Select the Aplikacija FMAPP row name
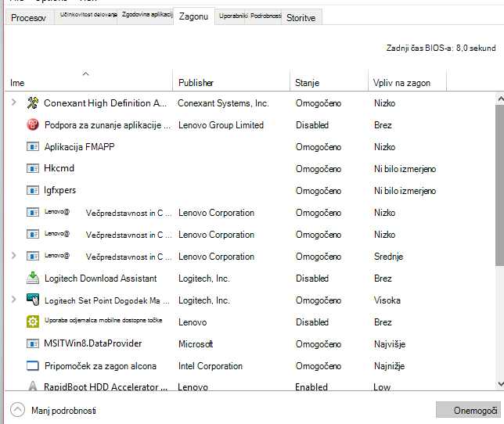This screenshot has height=424, width=504. coord(79,147)
